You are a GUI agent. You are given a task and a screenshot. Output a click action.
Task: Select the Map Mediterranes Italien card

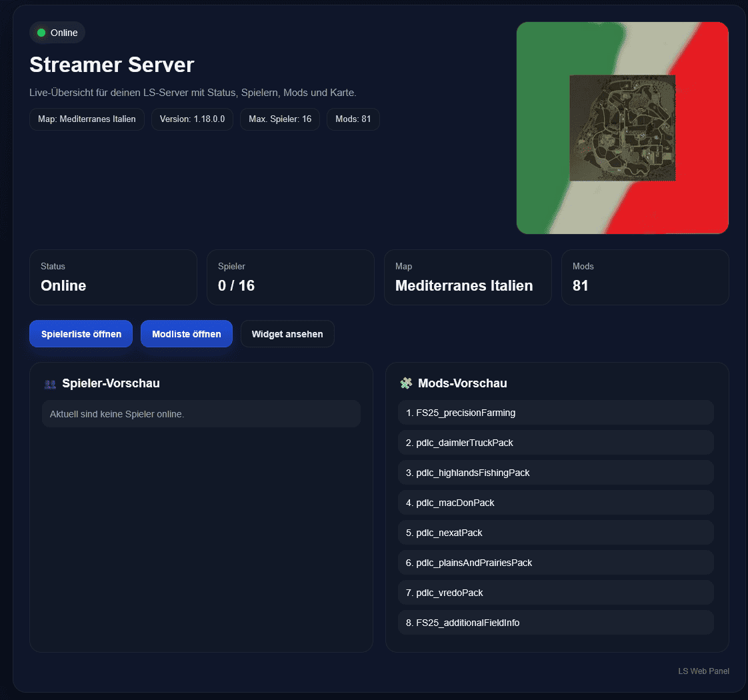[468, 277]
